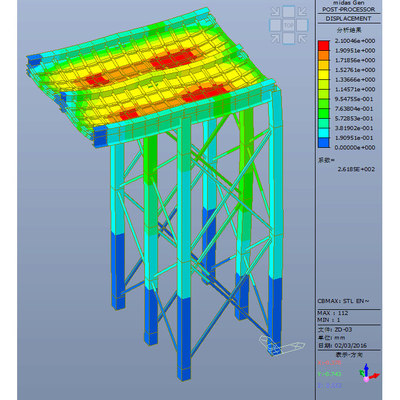Click upper-left diagonal arrow of view navigator

click(x=275, y=12)
